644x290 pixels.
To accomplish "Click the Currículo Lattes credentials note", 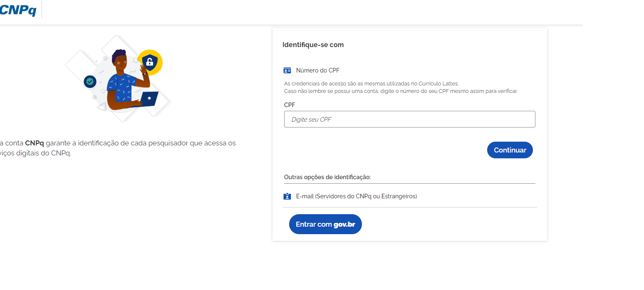I will pyautogui.click(x=371, y=84).
